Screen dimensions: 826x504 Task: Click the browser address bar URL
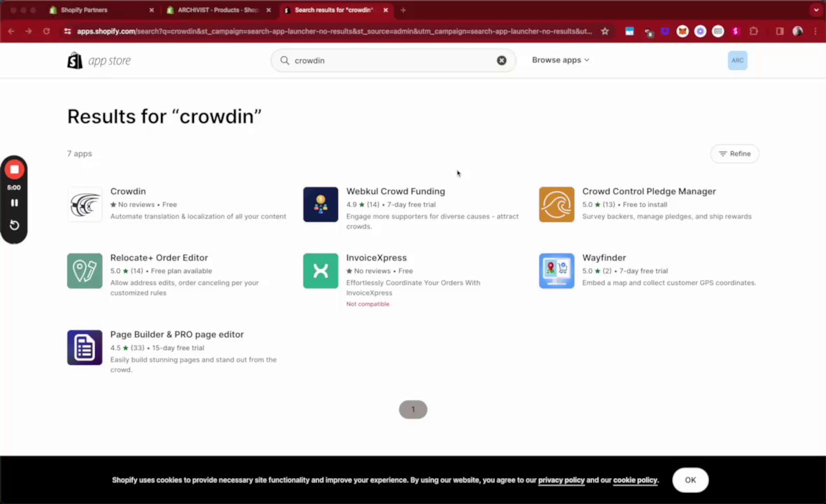334,31
